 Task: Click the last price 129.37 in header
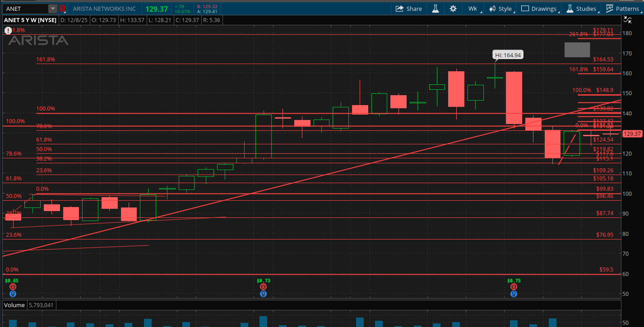click(x=157, y=9)
